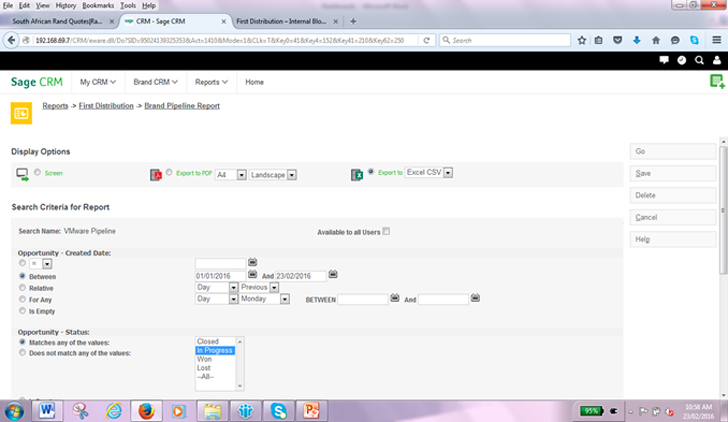Click the Brand Pipeline Report breadcrumb link

182,106
